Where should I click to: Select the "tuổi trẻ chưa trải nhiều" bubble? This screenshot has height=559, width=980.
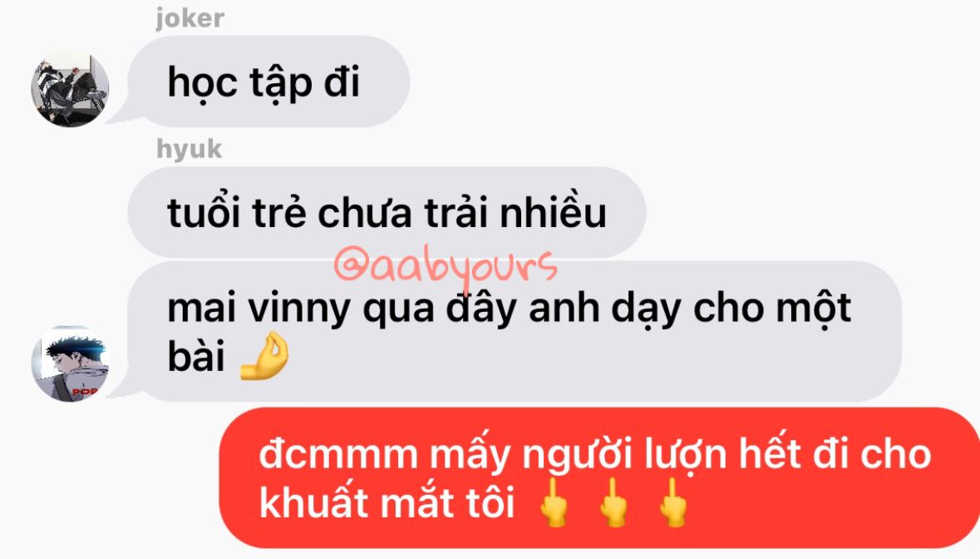pos(387,213)
